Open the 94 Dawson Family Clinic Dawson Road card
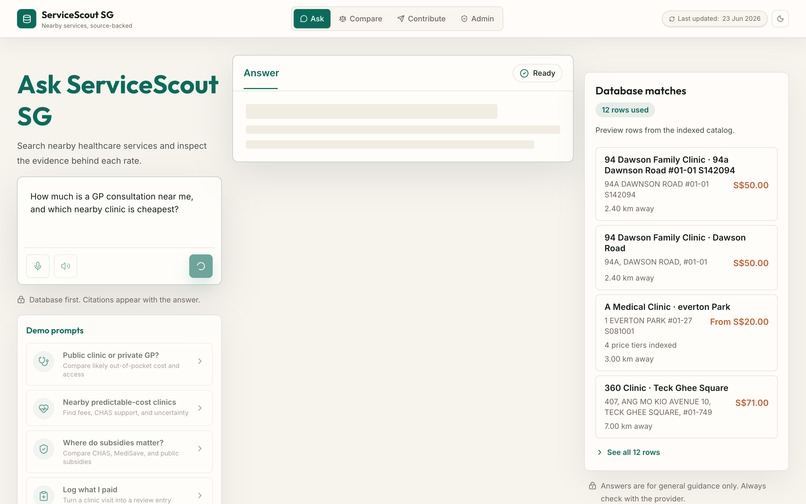 686,258
